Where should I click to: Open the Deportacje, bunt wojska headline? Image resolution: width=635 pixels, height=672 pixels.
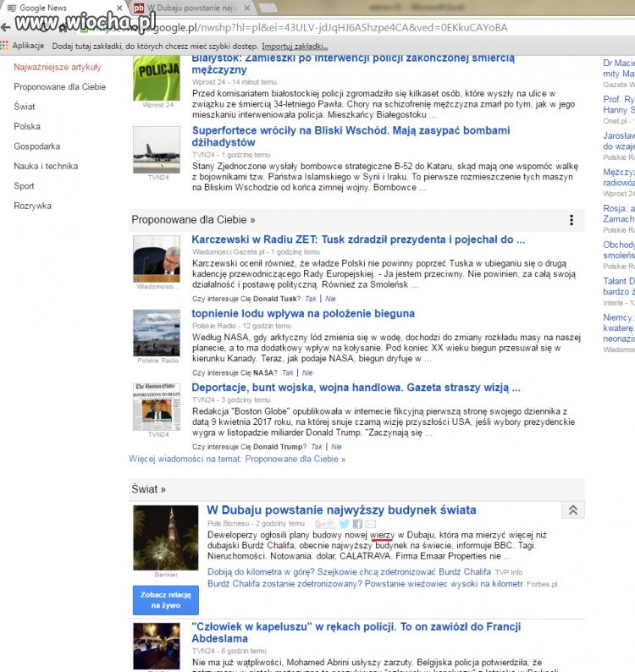(x=356, y=388)
